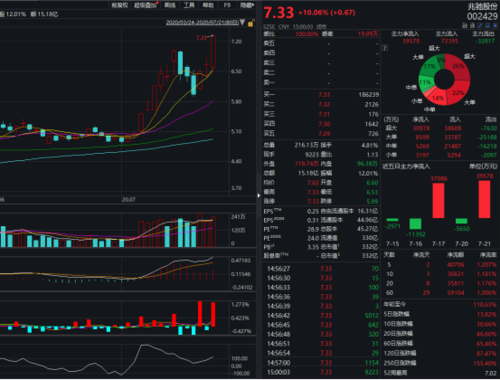
Task: Toggle the 前复权 price adjustment option
Action: point(120,5)
